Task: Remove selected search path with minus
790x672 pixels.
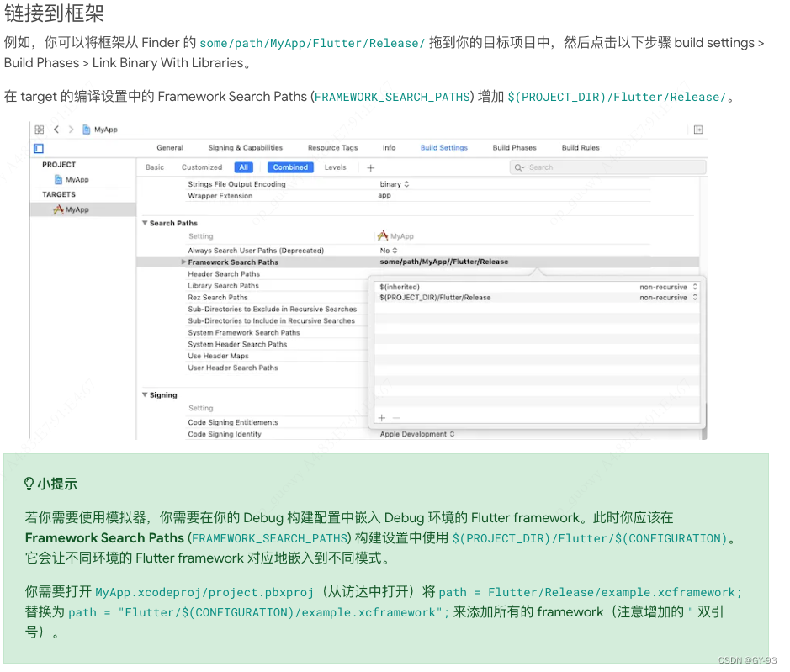Action: 396,418
